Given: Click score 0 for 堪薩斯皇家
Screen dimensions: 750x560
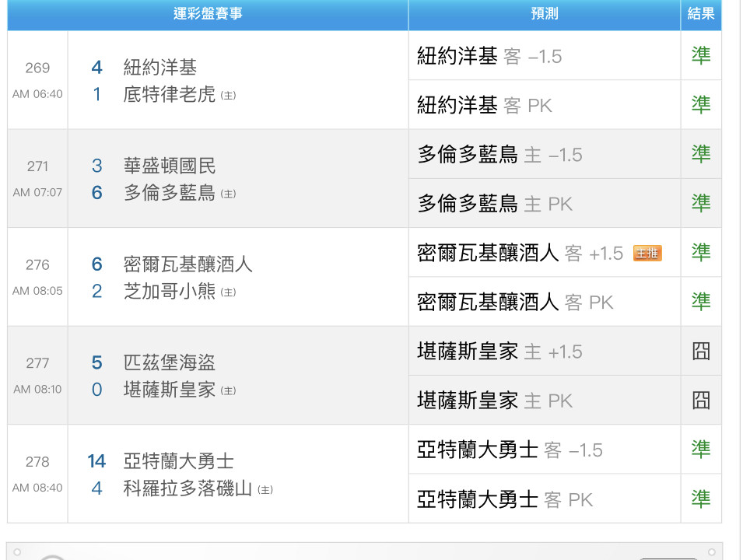Looking at the screenshot, I should (x=96, y=390).
